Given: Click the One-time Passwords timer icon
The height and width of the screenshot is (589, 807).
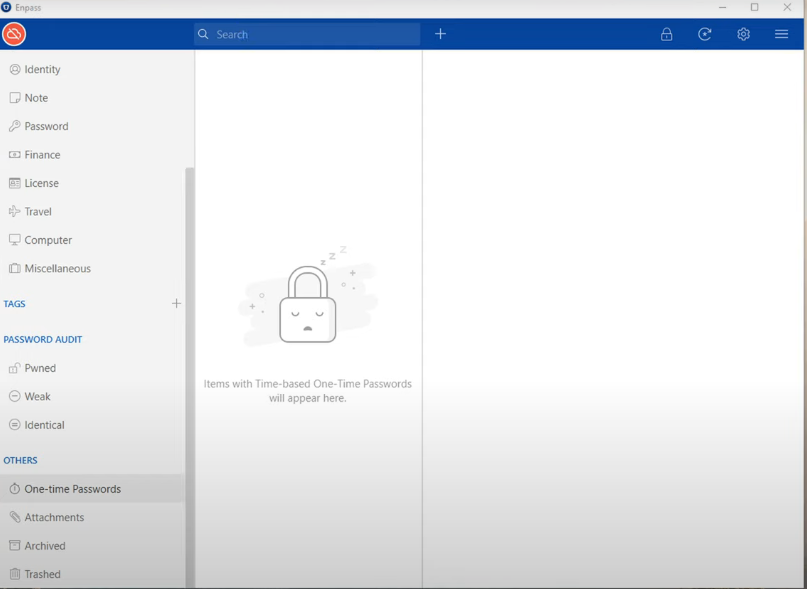Looking at the screenshot, I should tap(15, 489).
